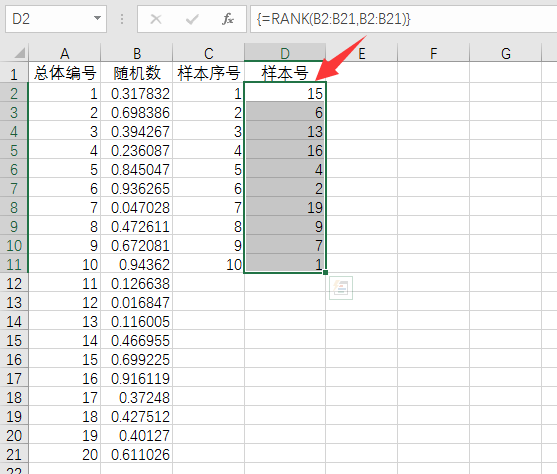Select column B header
This screenshot has width=557, height=474.
(x=137, y=53)
